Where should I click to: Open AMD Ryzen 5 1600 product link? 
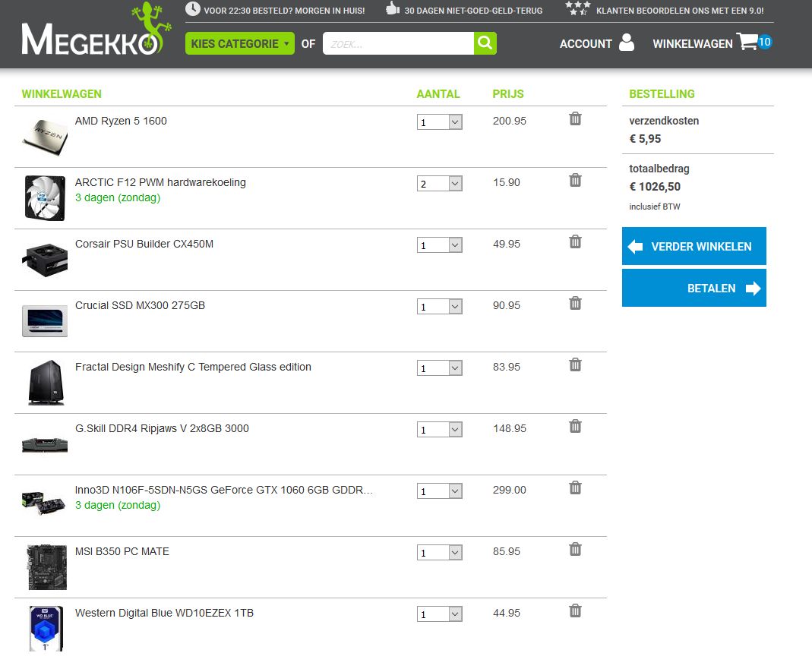(x=121, y=121)
